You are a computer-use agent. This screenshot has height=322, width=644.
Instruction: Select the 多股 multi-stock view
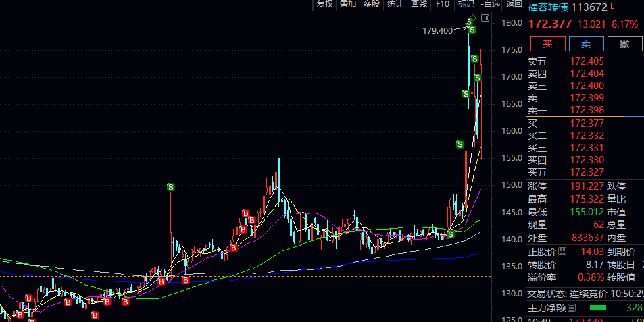pyautogui.click(x=372, y=4)
